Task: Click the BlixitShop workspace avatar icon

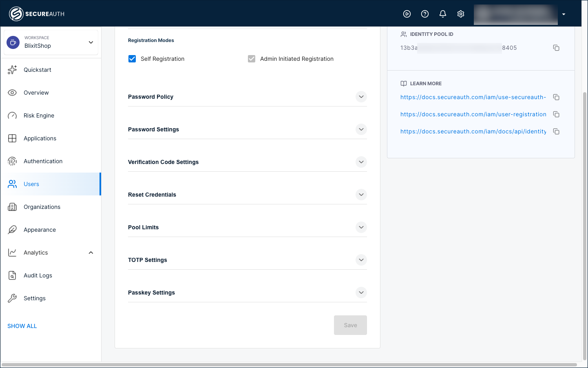Action: (13, 42)
